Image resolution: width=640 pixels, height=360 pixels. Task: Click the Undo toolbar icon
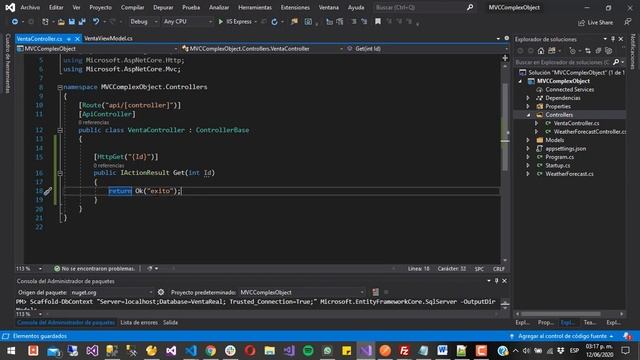pyautogui.click(x=96, y=22)
